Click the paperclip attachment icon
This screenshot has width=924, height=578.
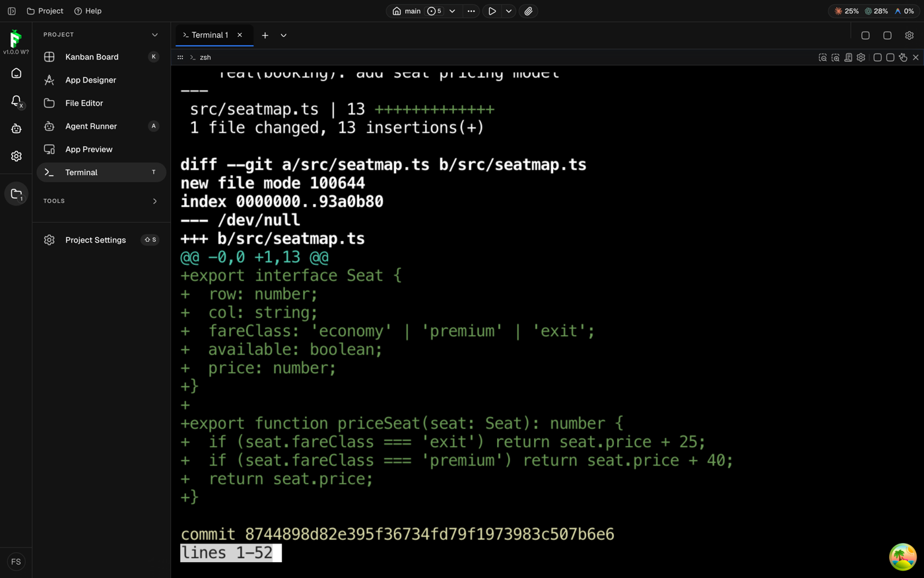(x=528, y=11)
